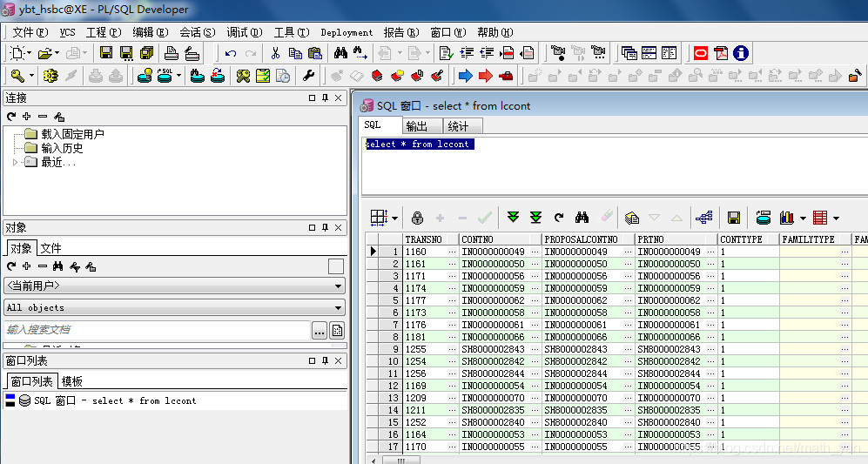Click the Execute gear icon
The image size is (868, 464).
50,76
